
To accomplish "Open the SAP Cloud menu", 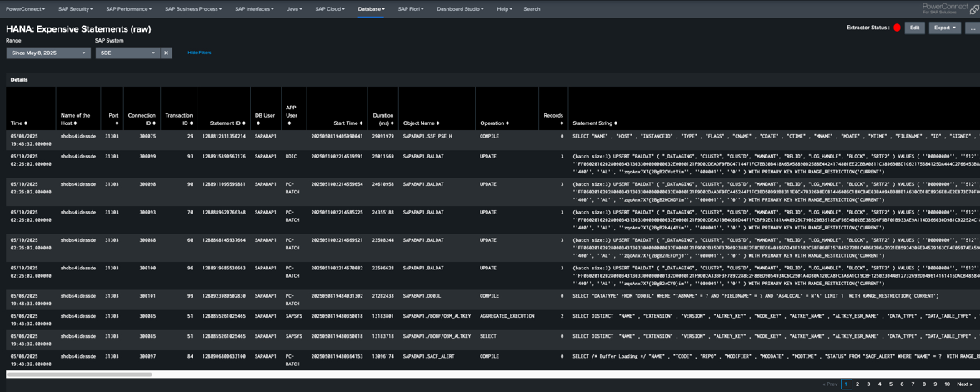I will pos(331,9).
